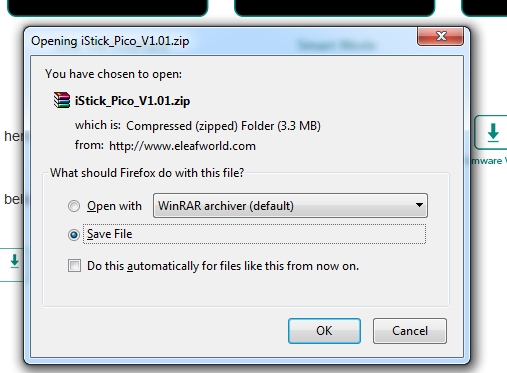The width and height of the screenshot is (507, 373).
Task: Click the black rounded button above dialog's left side
Action: (108, 7)
